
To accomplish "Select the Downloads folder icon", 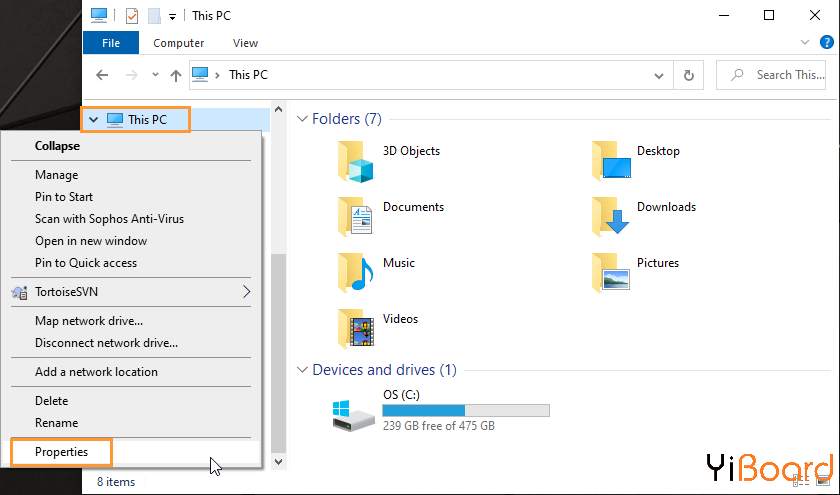I will pos(610,217).
